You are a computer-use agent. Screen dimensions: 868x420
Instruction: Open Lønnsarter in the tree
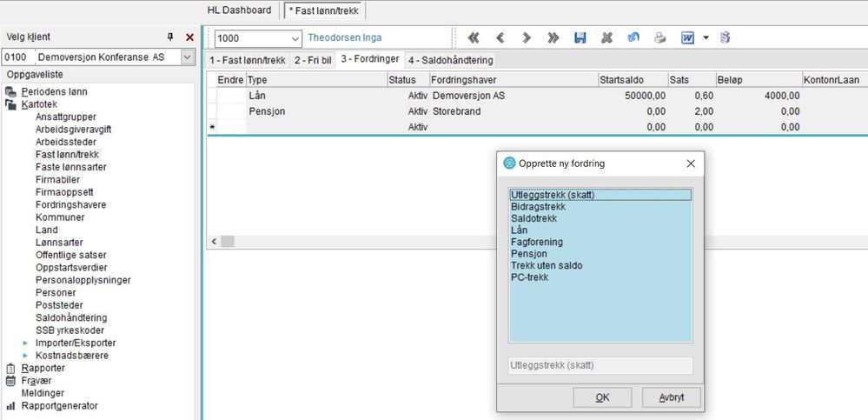[x=59, y=243]
